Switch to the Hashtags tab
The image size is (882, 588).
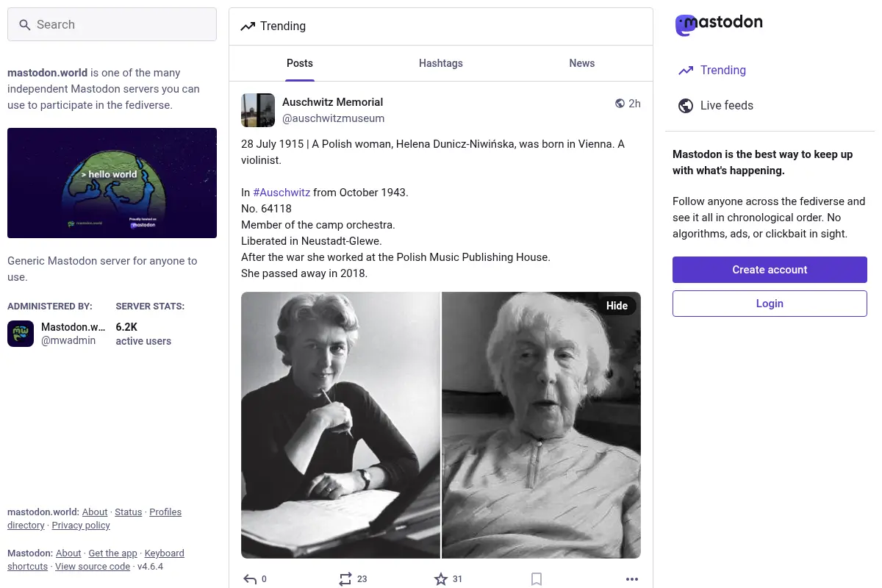click(x=441, y=63)
